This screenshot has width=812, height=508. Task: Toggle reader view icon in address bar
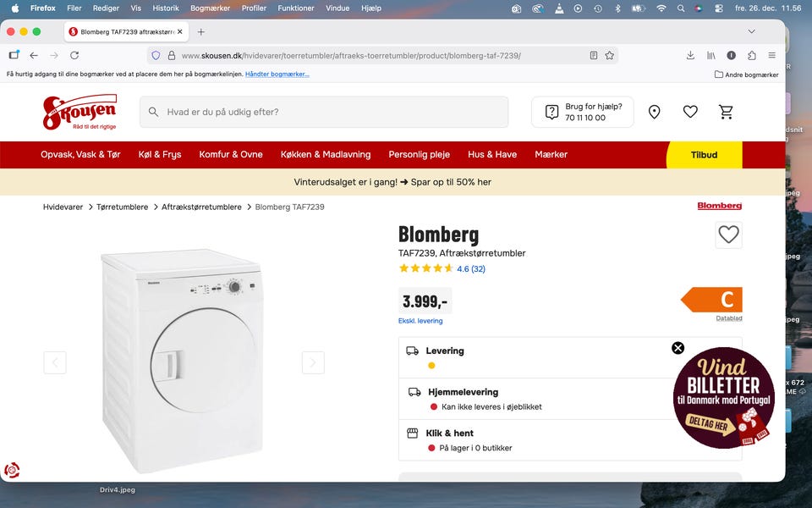tap(594, 56)
